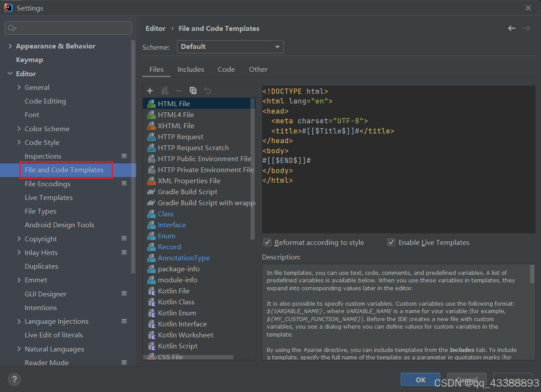The width and height of the screenshot is (541, 392).
Task: Select the Interface template
Action: click(172, 225)
